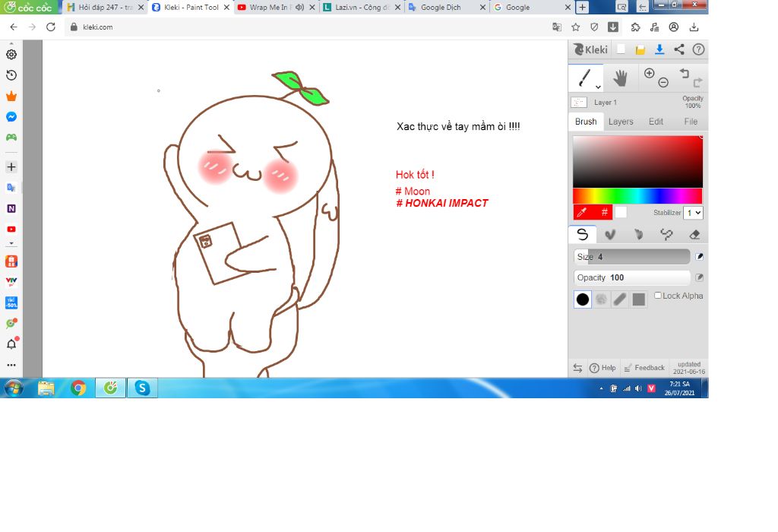Open the browser extensions puzzle icon
The height and width of the screenshot is (532, 778).
(x=635, y=27)
